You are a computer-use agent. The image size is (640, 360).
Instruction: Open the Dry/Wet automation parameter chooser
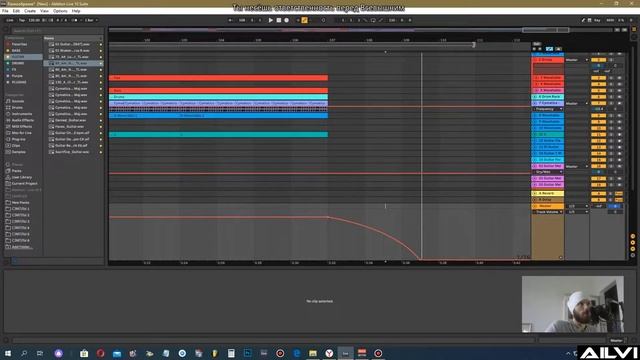(548, 172)
